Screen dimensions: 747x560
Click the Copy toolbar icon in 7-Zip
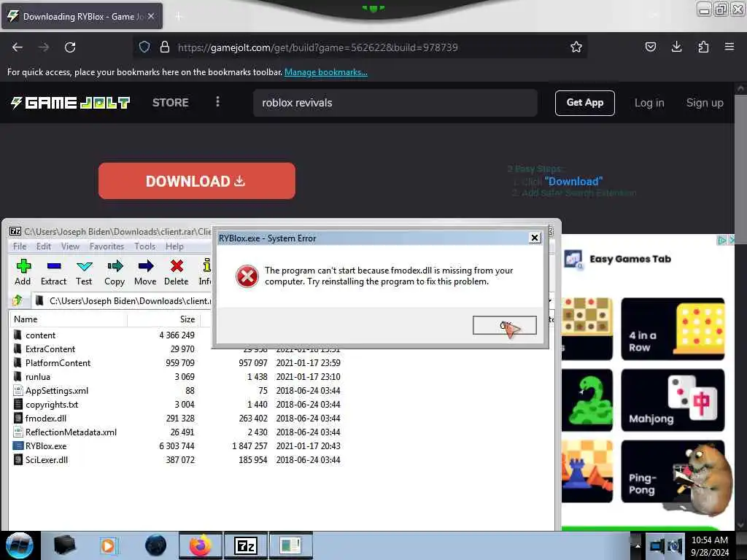tap(115, 273)
